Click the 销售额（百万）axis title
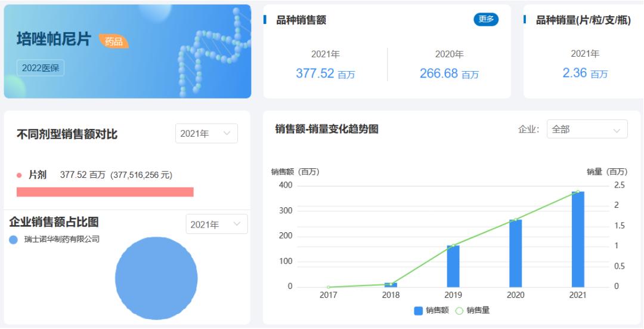 [295, 172]
